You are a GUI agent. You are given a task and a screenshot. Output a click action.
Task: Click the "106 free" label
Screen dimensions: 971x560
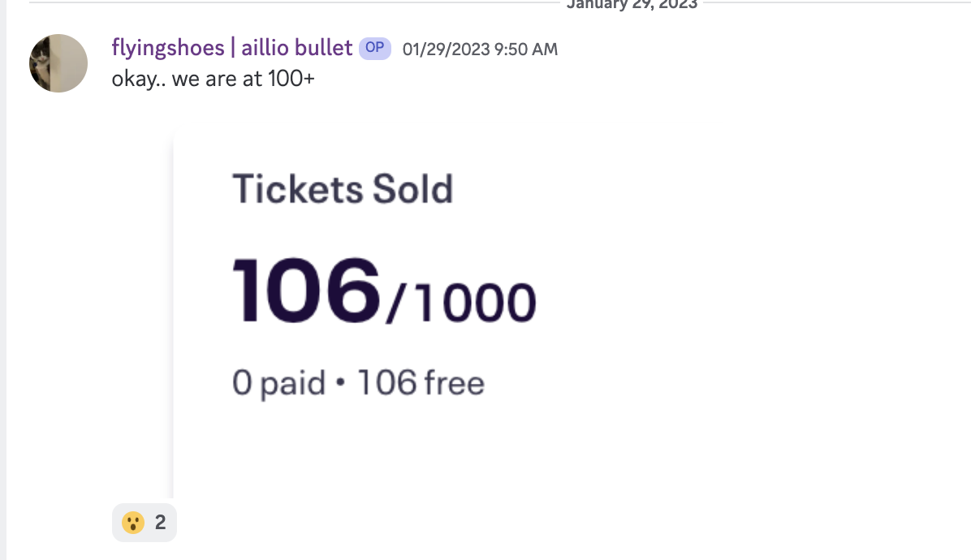point(421,382)
